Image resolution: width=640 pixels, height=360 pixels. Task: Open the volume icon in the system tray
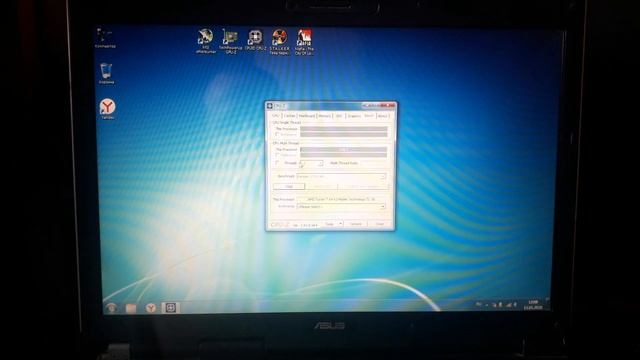(x=515, y=304)
